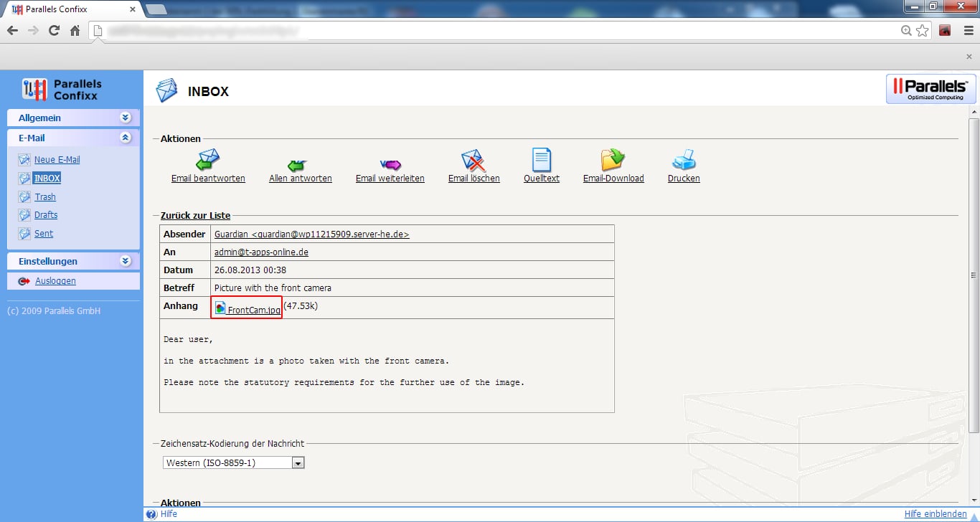The height and width of the screenshot is (522, 980).
Task: Click the Parallels Confixx logo icon
Action: (x=34, y=90)
